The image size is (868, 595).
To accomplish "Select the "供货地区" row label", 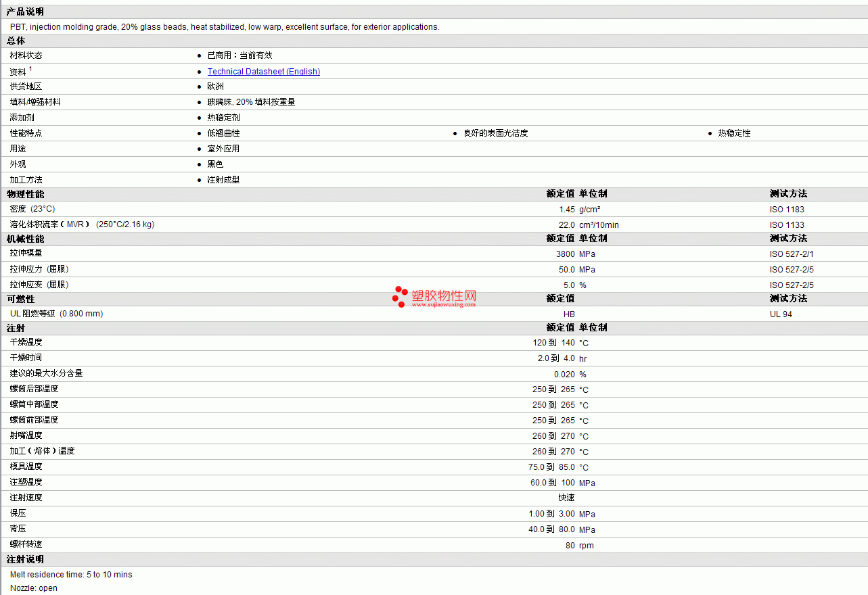I will [26, 87].
